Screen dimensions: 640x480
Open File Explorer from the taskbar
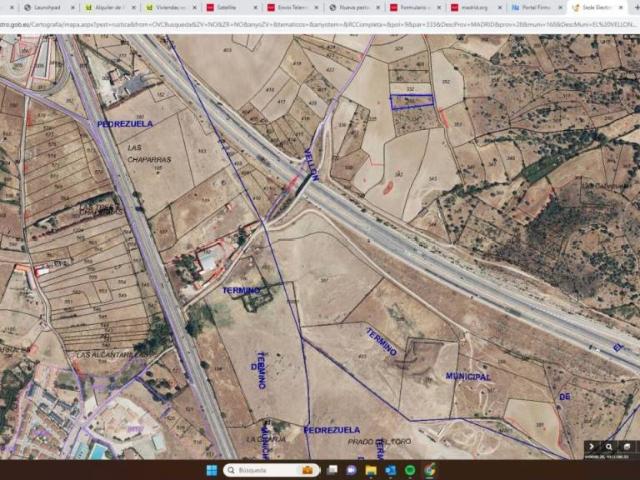(x=371, y=470)
